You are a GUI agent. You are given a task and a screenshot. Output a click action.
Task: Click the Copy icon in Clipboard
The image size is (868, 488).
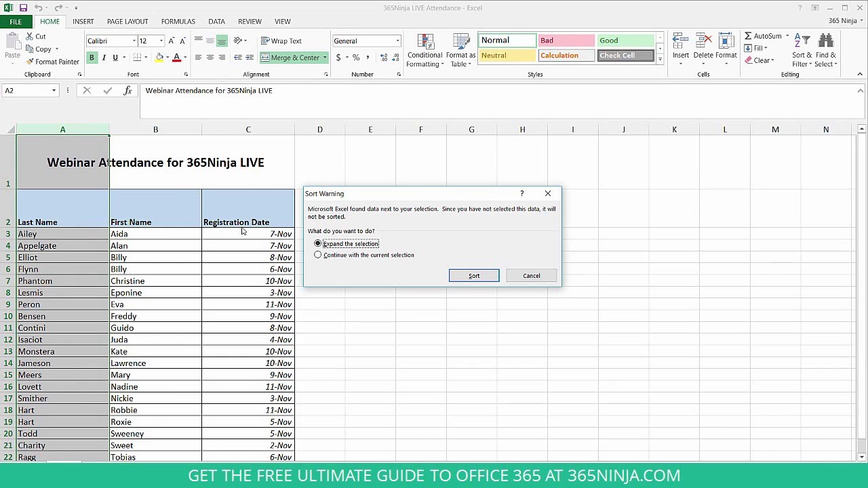[31, 49]
